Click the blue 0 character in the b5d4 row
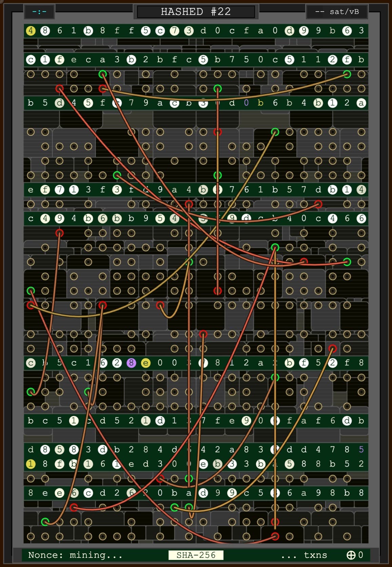Screen dimensions: 392x567 [x=246, y=103]
